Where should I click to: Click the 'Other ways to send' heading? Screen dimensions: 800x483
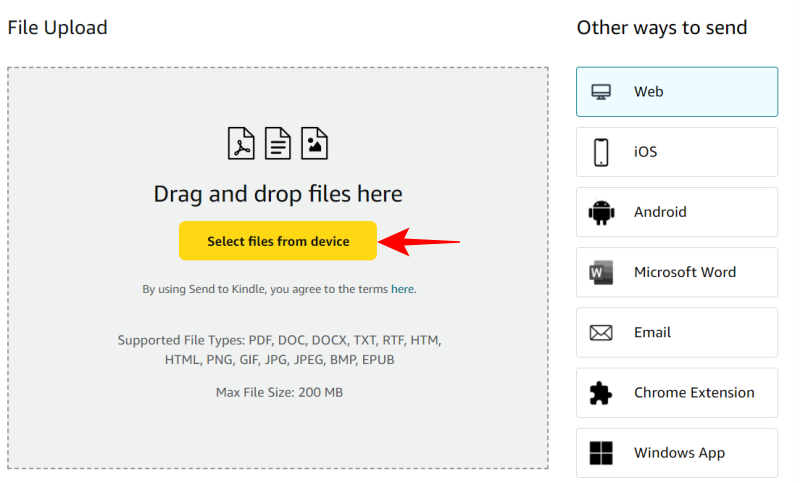[662, 28]
